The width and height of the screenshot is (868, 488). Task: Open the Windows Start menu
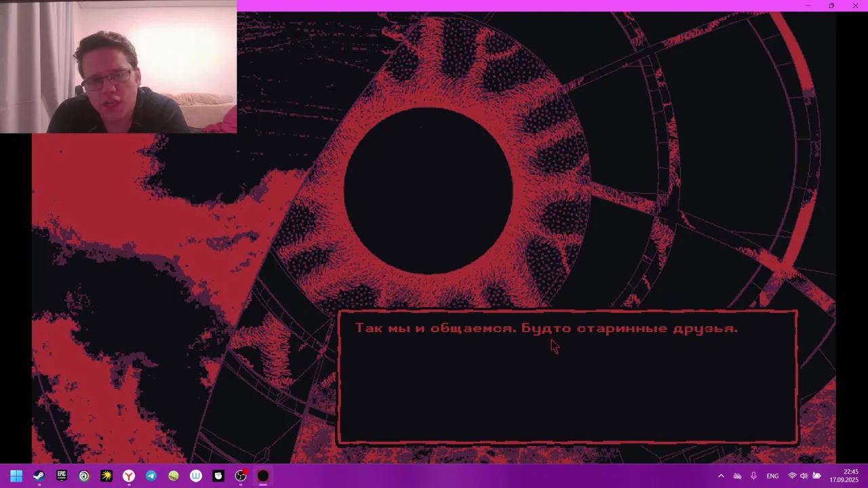(16, 476)
